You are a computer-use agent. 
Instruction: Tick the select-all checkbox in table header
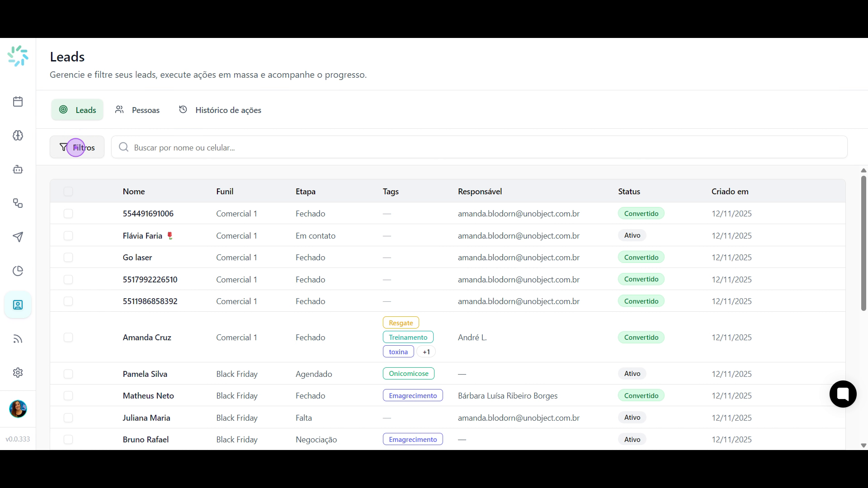(x=68, y=192)
